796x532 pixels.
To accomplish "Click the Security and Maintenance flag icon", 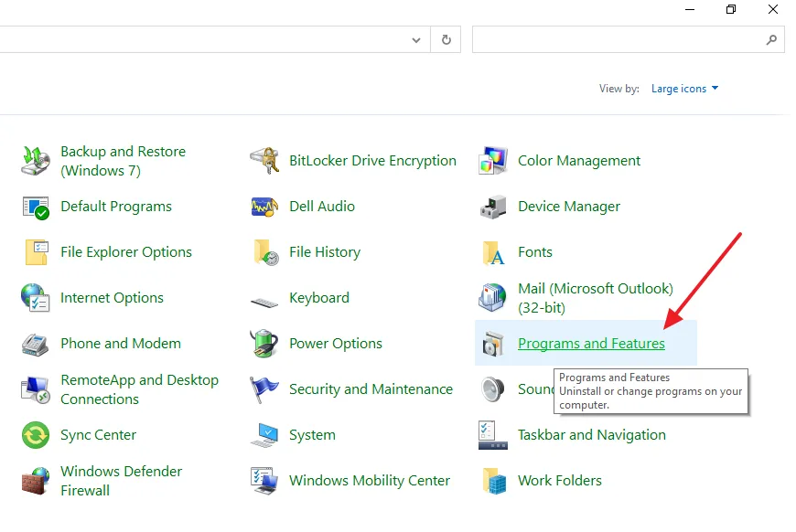I will click(x=264, y=389).
